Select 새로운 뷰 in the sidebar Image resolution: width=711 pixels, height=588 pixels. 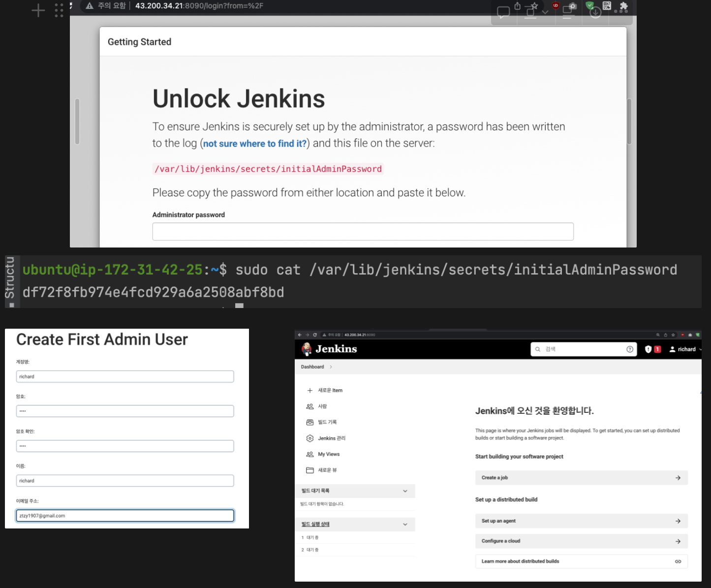[x=322, y=470]
